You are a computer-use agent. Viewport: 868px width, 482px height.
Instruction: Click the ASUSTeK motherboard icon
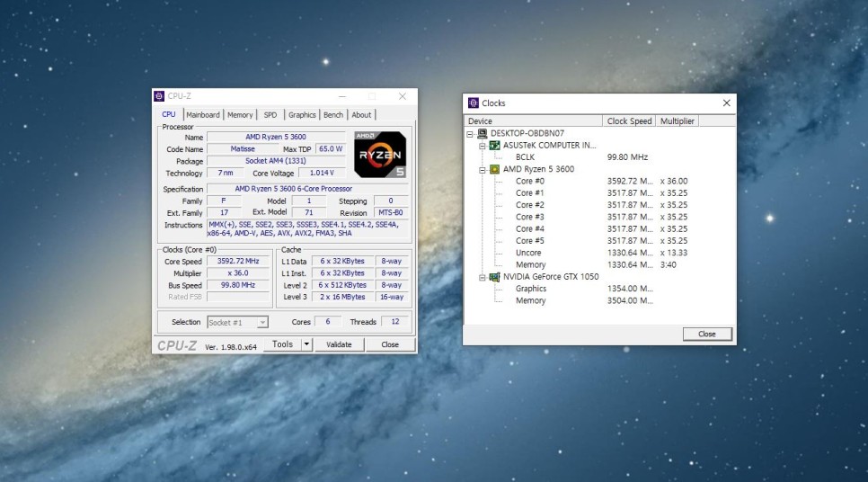pos(494,146)
